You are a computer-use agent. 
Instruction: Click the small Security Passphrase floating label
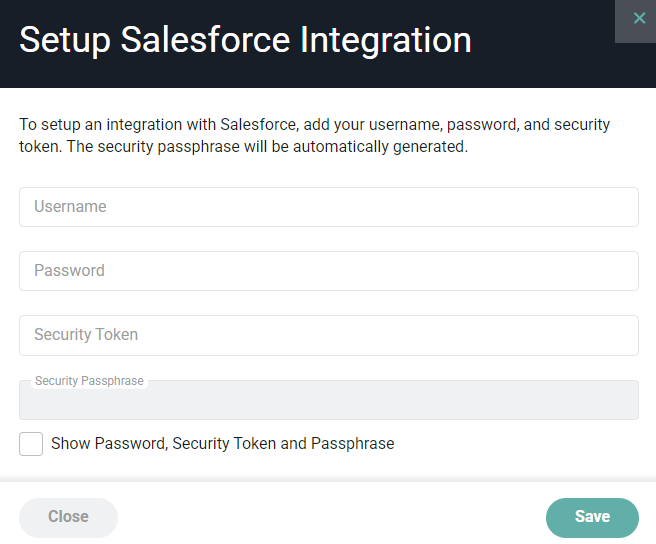89,381
